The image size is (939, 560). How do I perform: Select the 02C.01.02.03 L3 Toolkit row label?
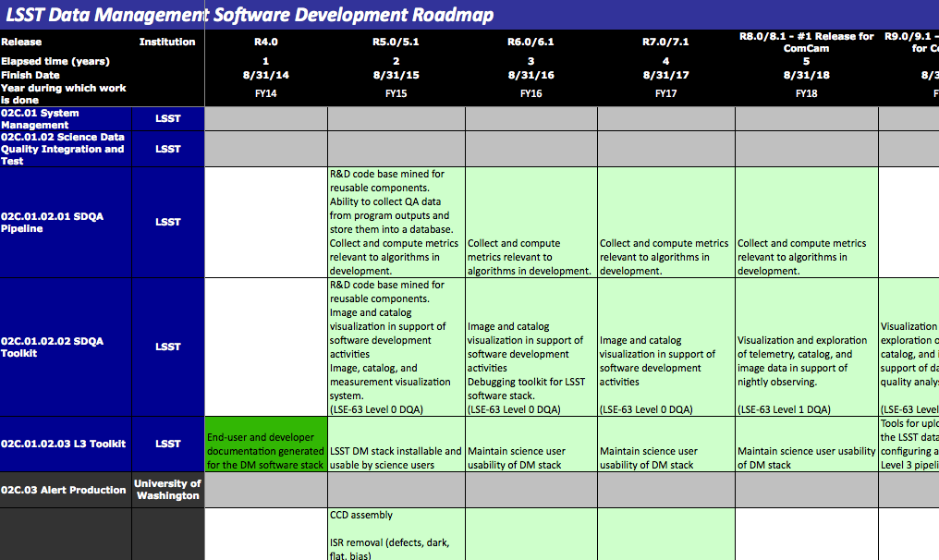(x=66, y=444)
